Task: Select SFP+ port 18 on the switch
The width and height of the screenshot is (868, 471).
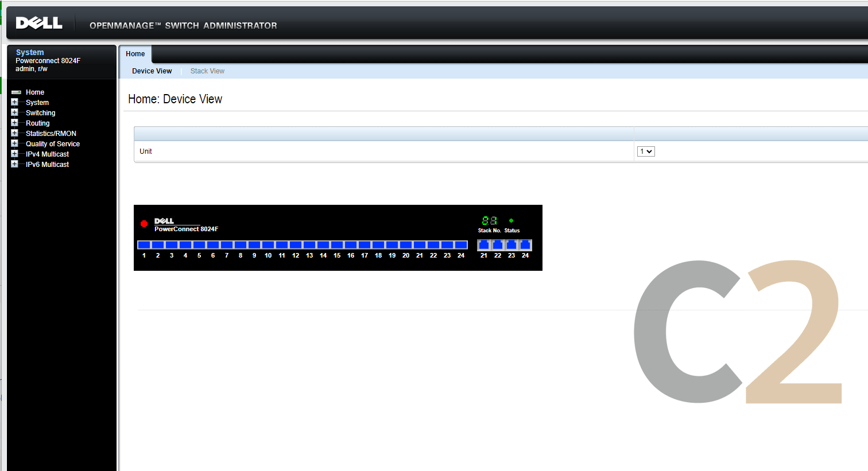Action: [x=378, y=245]
